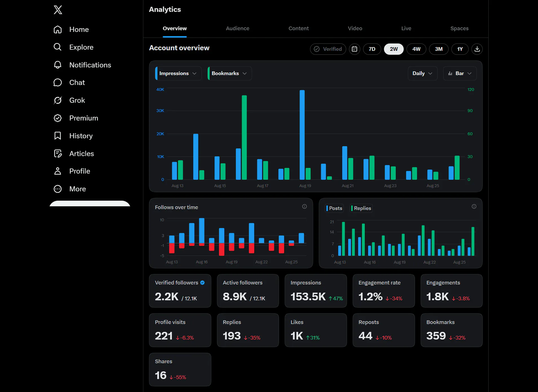The width and height of the screenshot is (538, 392).
Task: Open the Impressions metric dropdown
Action: pyautogui.click(x=178, y=73)
